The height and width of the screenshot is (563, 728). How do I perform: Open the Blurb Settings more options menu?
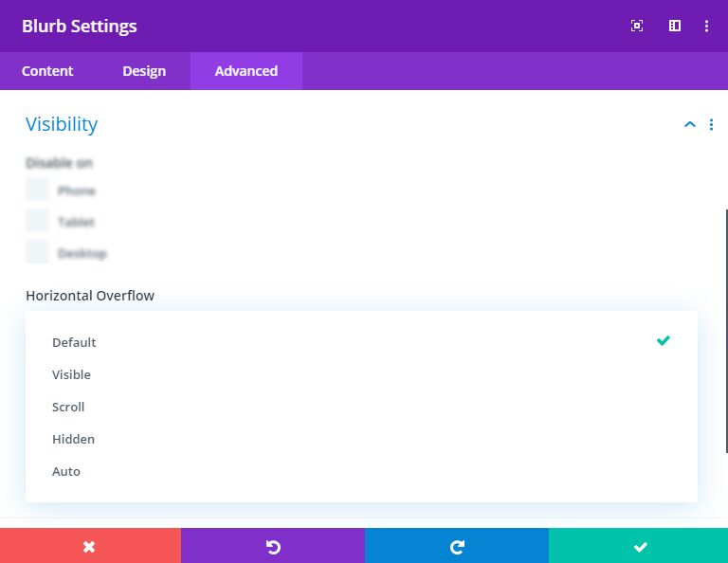(706, 26)
